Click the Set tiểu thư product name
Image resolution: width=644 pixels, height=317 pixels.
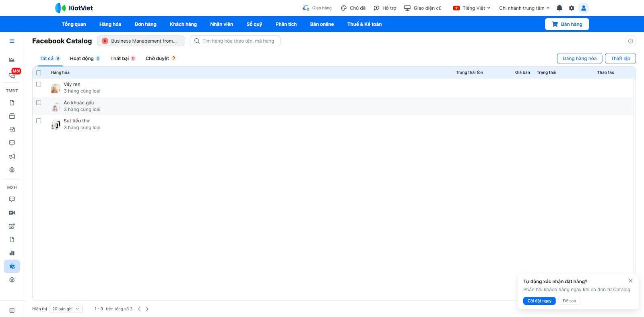(x=76, y=121)
